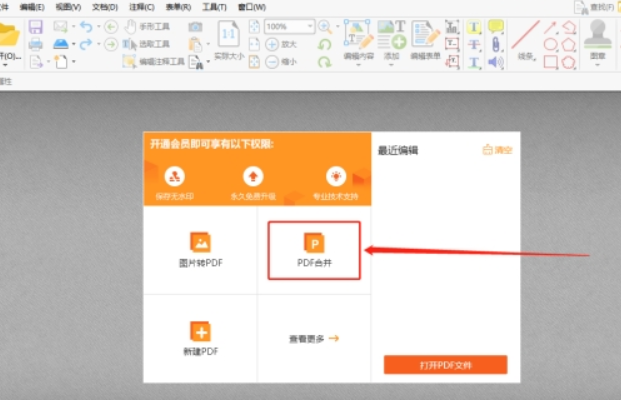Expand the Redo history dropdown arrow
The image size is (621, 400).
click(x=99, y=44)
